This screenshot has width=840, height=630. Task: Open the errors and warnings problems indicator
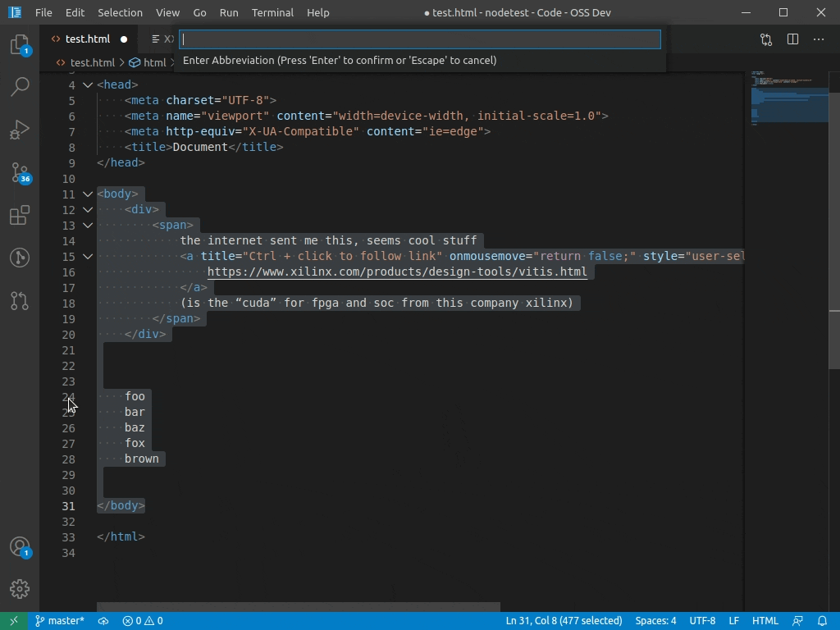pyautogui.click(x=143, y=621)
